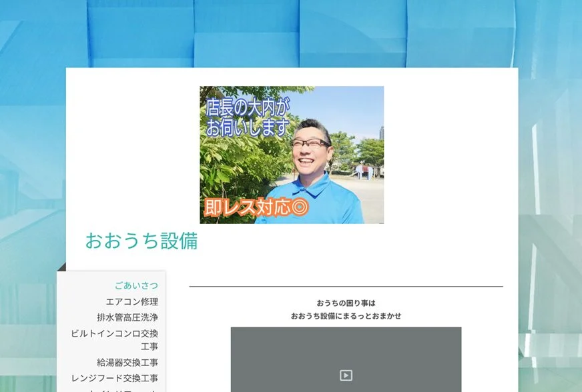The width and height of the screenshot is (582, 392).
Task: Click the おおうち設備にまるっとおまかせ tagline
Action: click(346, 316)
